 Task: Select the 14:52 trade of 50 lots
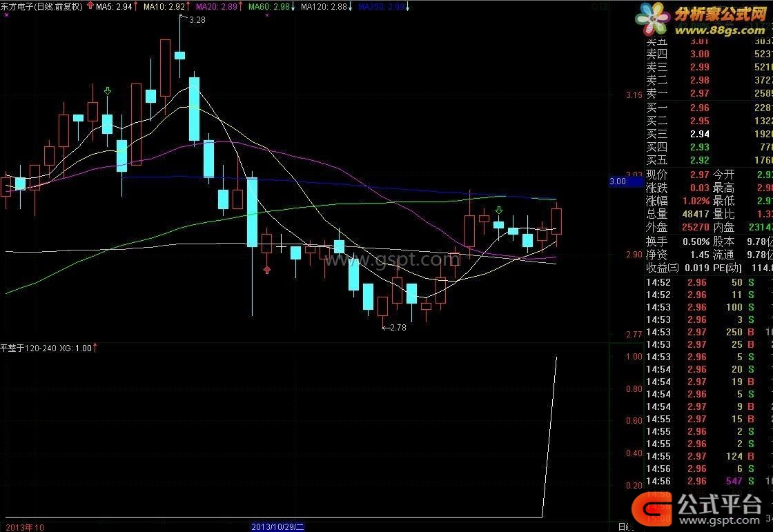[709, 282]
